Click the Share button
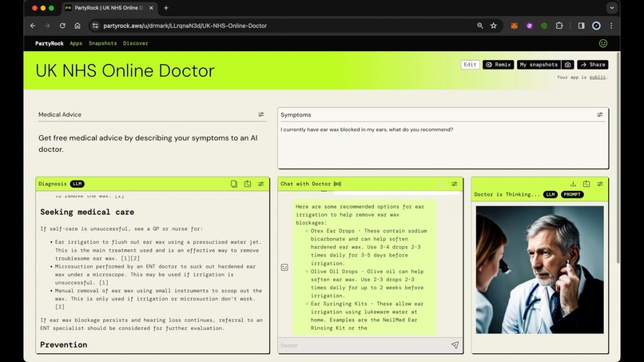Image resolution: width=644 pixels, height=362 pixels. pyautogui.click(x=593, y=65)
